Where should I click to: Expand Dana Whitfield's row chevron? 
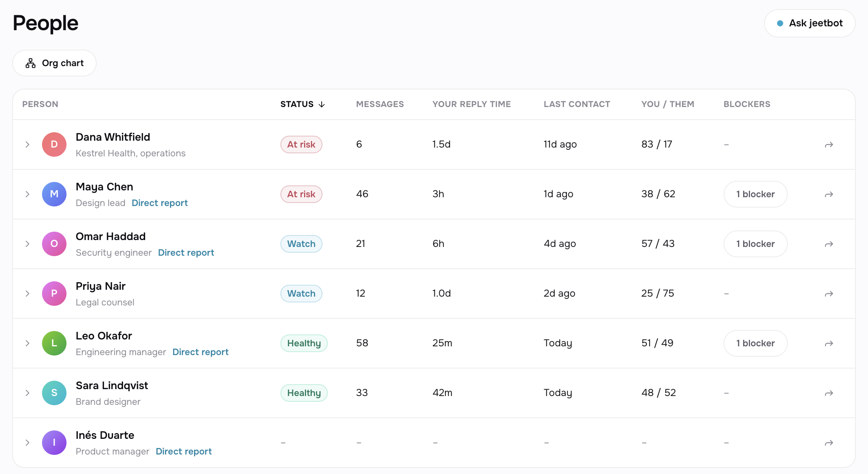point(28,144)
